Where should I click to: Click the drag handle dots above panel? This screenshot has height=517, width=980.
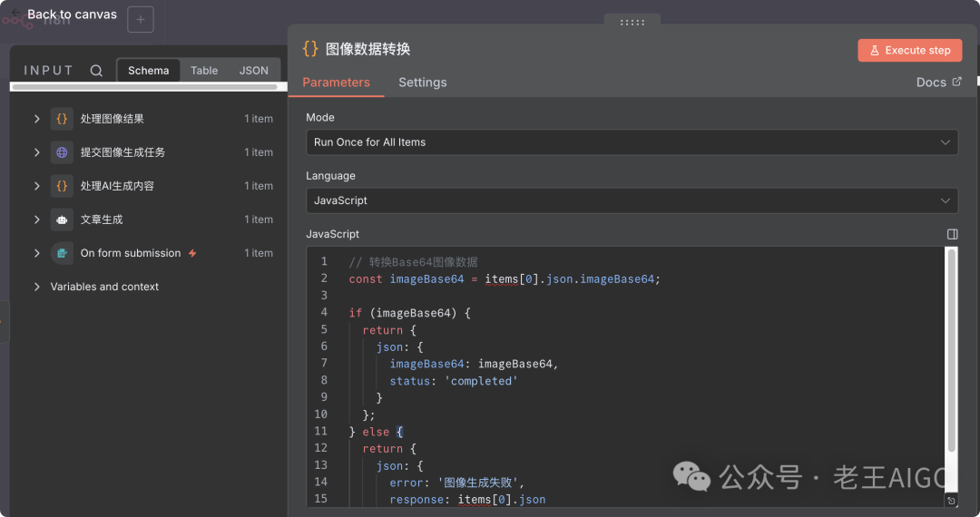click(x=632, y=23)
